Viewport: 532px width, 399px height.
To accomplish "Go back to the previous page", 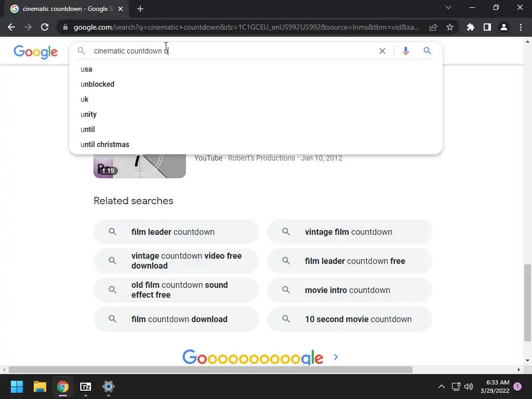I will (x=11, y=27).
